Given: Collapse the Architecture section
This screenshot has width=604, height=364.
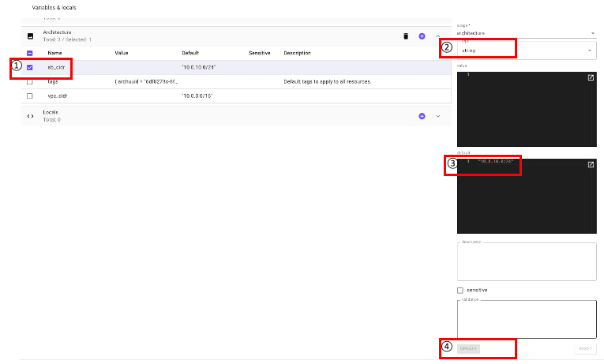Looking at the screenshot, I should [x=438, y=36].
